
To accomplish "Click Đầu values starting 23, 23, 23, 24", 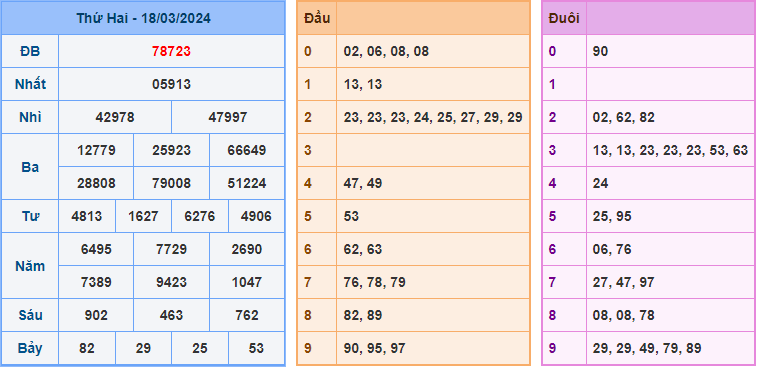I will [433, 117].
